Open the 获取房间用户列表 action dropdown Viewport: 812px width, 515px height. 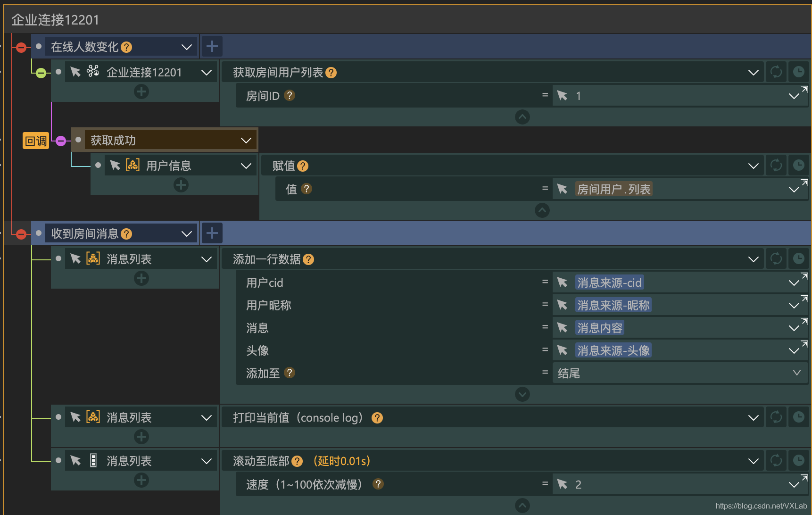[754, 72]
